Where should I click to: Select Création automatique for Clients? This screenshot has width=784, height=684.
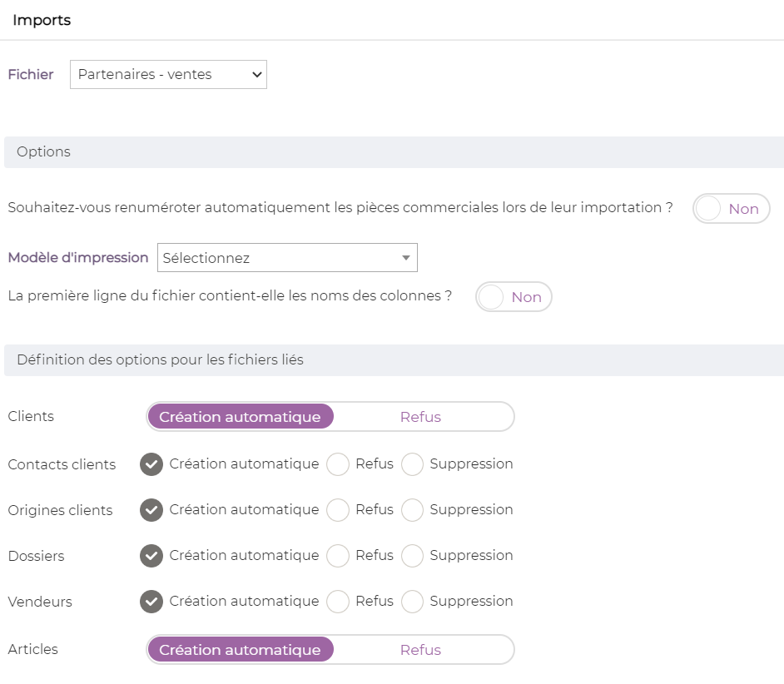tap(241, 417)
